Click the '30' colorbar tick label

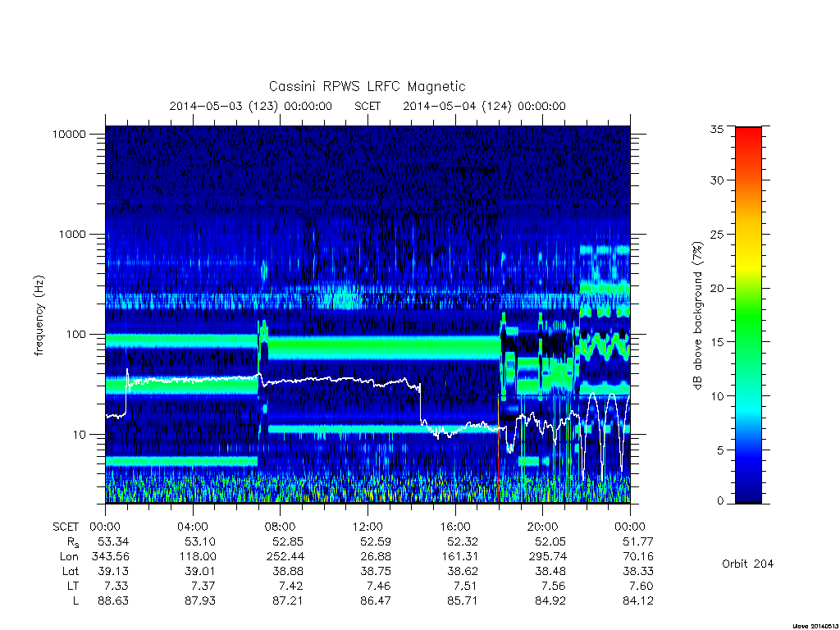pos(716,180)
